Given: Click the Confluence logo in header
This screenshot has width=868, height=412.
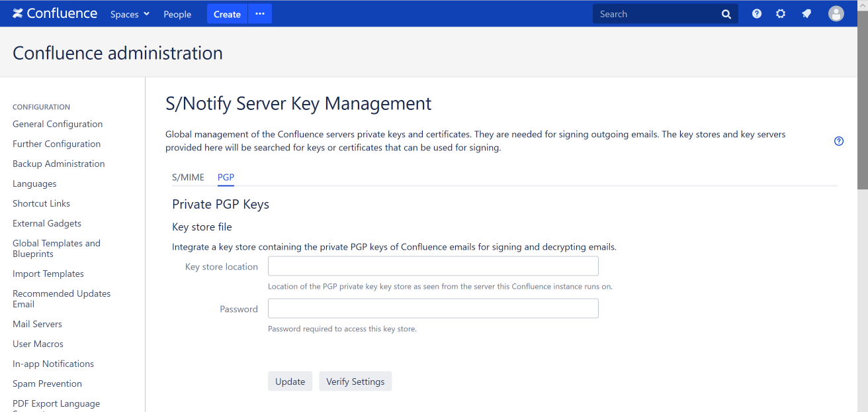Looking at the screenshot, I should point(55,14).
